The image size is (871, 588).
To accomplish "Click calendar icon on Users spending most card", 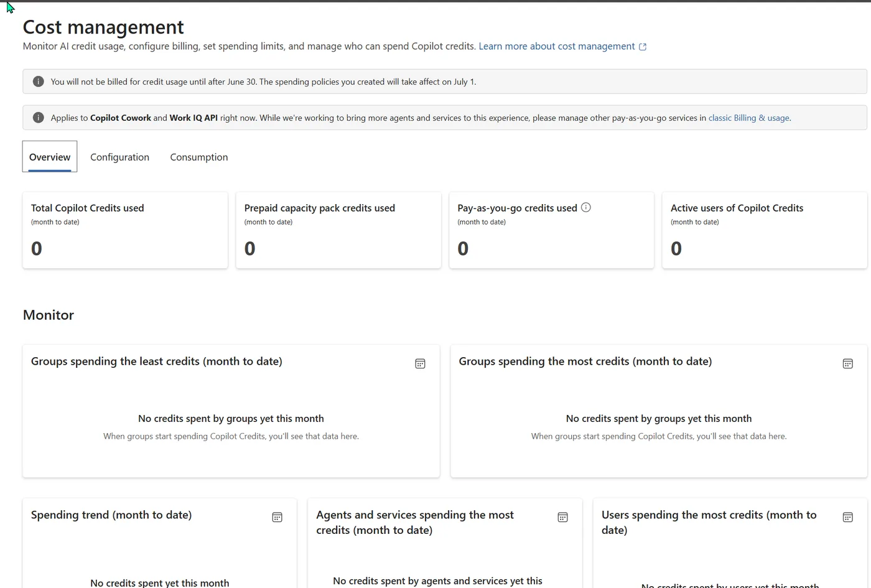I will [847, 517].
